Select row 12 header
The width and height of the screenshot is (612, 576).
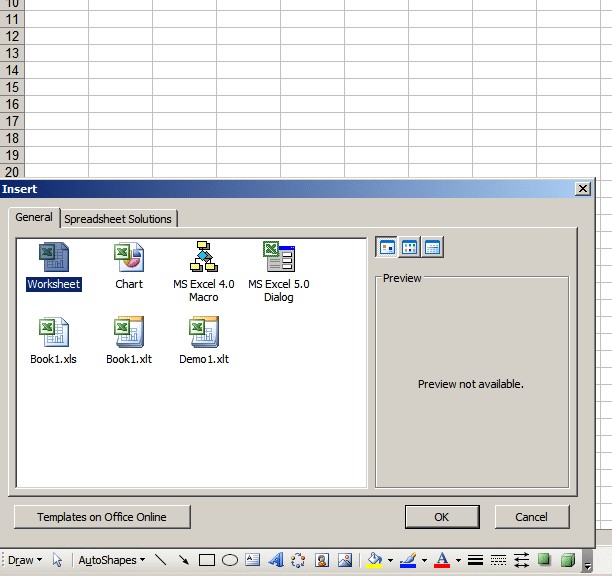12,36
